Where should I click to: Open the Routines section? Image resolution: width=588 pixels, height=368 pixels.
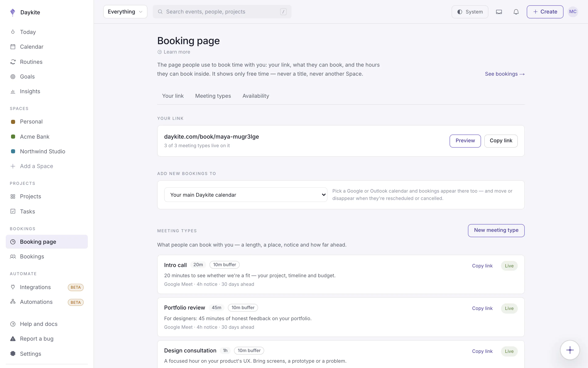[x=47, y=62]
